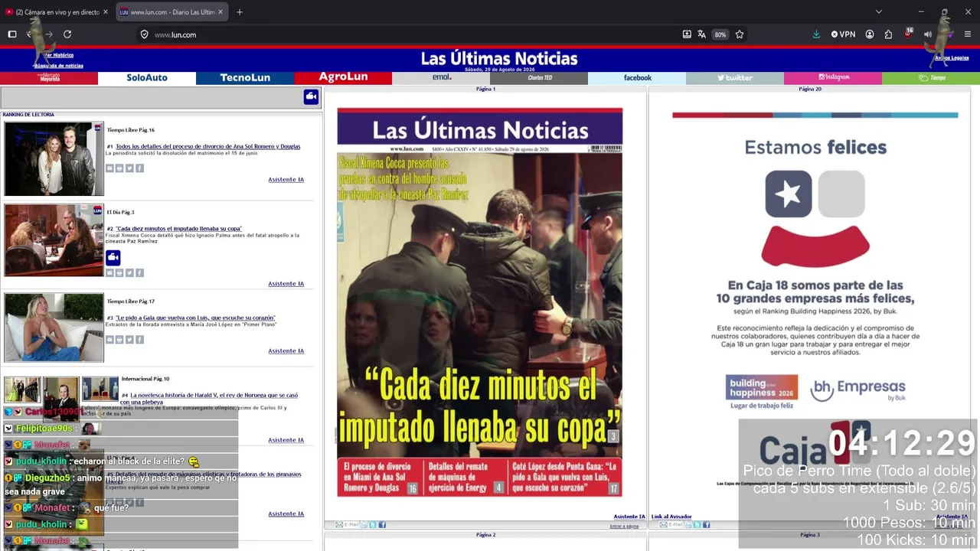Open the story #3 blonde woman thumbnail
The image size is (980, 551).
pos(54,328)
